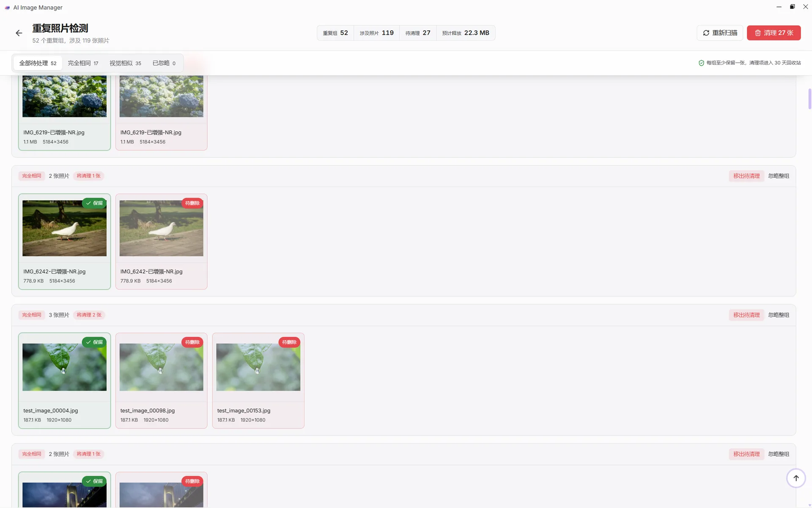Toggle the 保留 badge on the bridge photo
812x508 pixels.
[x=94, y=481]
